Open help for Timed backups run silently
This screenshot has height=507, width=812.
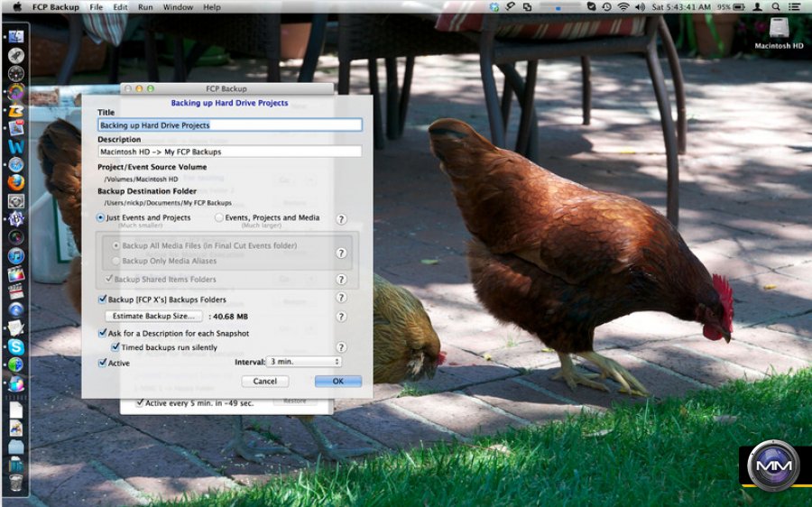[341, 347]
